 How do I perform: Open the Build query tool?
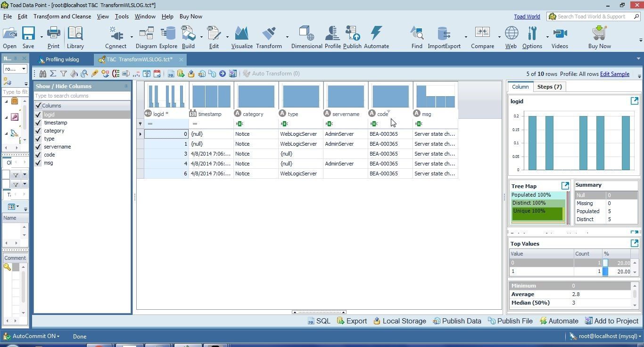tap(188, 38)
